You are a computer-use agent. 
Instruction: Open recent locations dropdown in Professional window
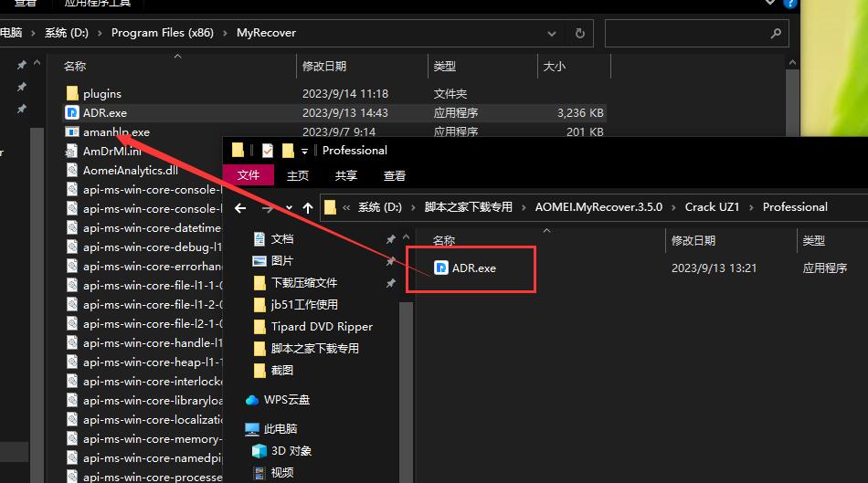click(x=289, y=208)
